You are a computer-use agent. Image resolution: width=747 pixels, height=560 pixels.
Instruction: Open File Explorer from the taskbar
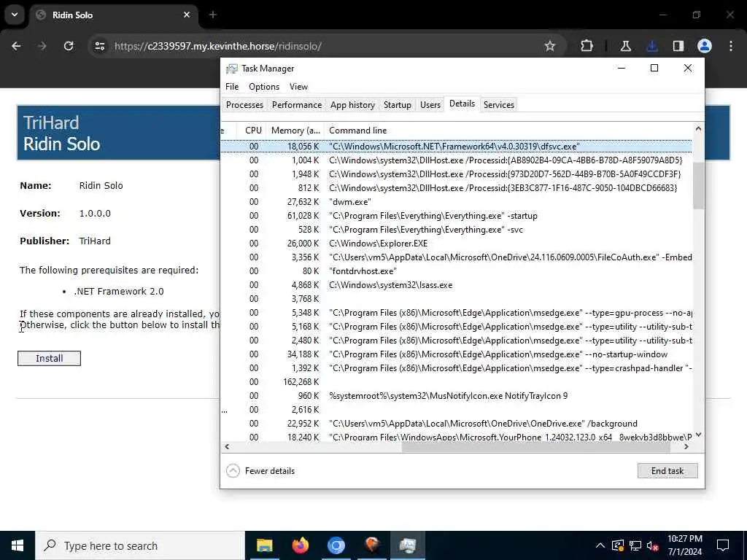264,545
